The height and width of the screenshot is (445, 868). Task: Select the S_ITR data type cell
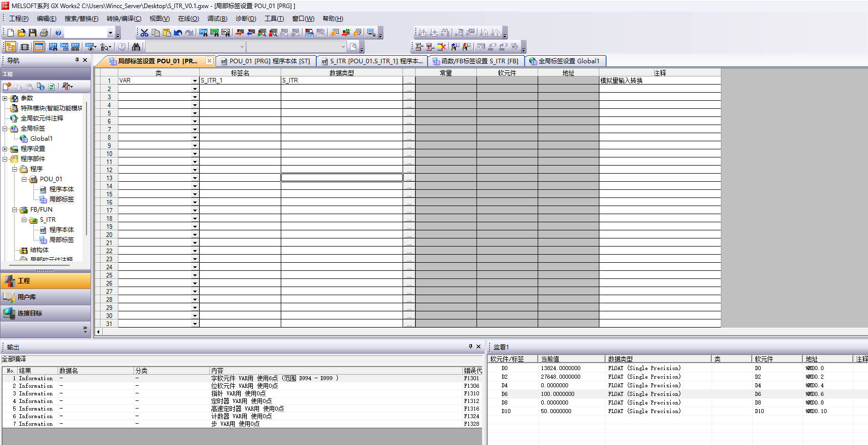pyautogui.click(x=341, y=81)
